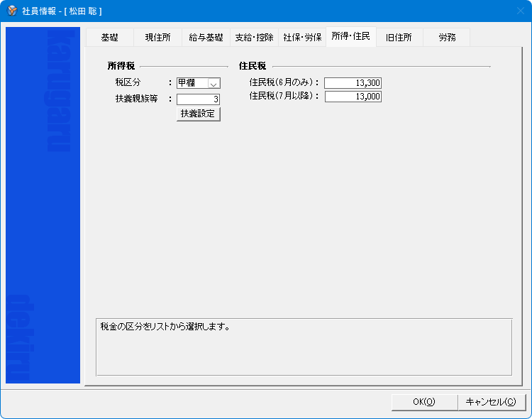
Task: Open the 現住所 tab
Action: pyautogui.click(x=157, y=38)
